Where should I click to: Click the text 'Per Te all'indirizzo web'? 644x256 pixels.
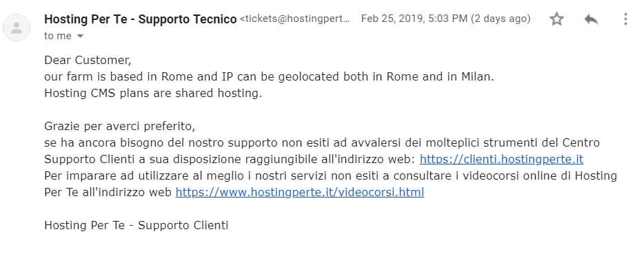(108, 192)
